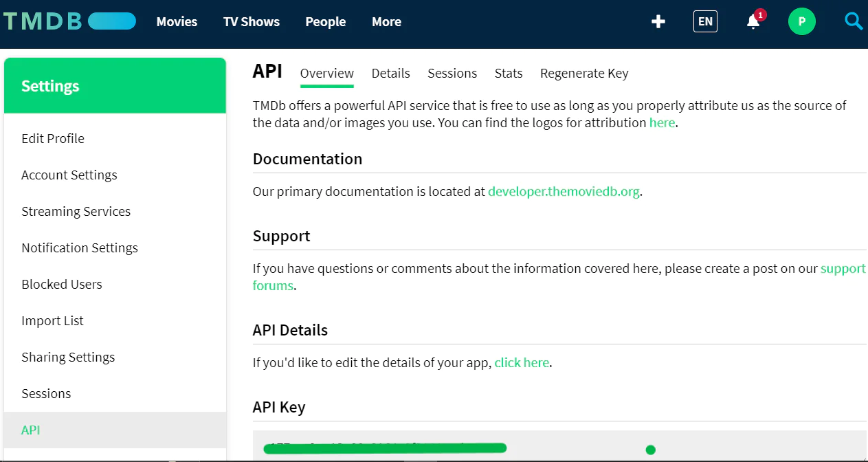Open the TV Shows menu
This screenshot has width=868, height=462.
click(252, 21)
